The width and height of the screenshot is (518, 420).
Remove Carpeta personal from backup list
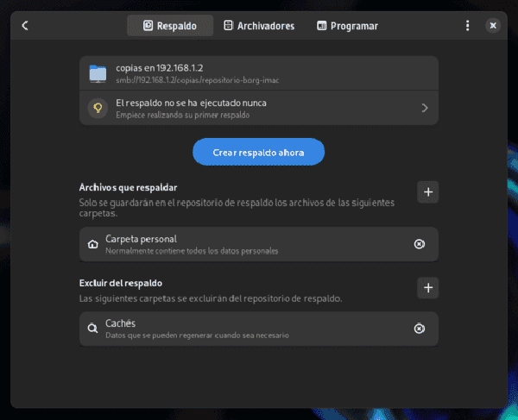(x=420, y=244)
